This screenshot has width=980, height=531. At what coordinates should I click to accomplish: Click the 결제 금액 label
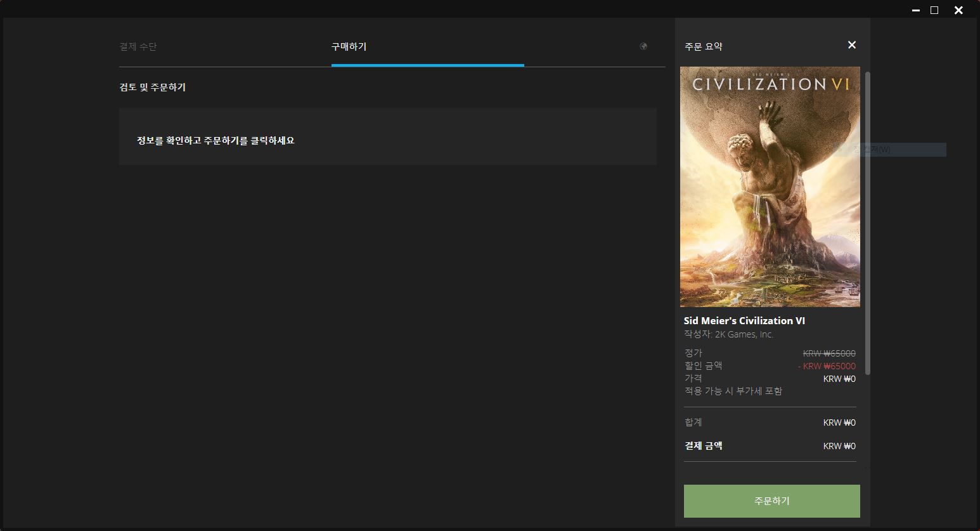[704, 445]
